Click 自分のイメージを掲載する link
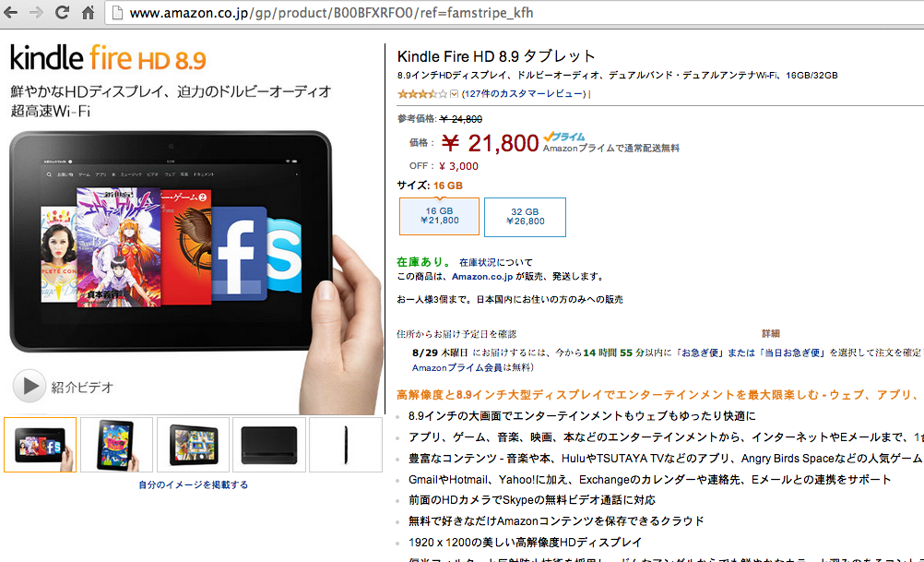The width and height of the screenshot is (924, 562). pos(194,484)
